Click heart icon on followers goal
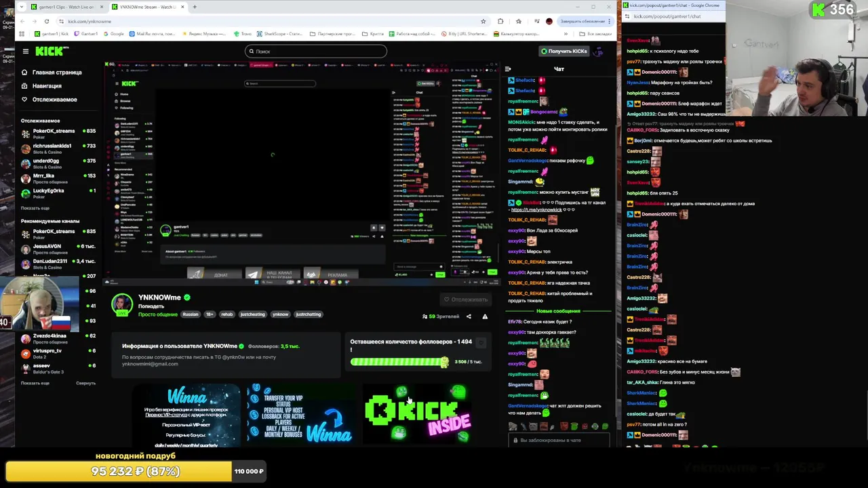The width and height of the screenshot is (868, 488). click(x=481, y=342)
